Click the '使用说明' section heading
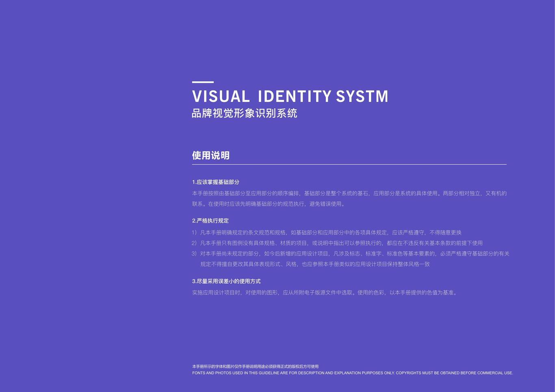This screenshot has width=555, height=392. pyautogui.click(x=211, y=155)
